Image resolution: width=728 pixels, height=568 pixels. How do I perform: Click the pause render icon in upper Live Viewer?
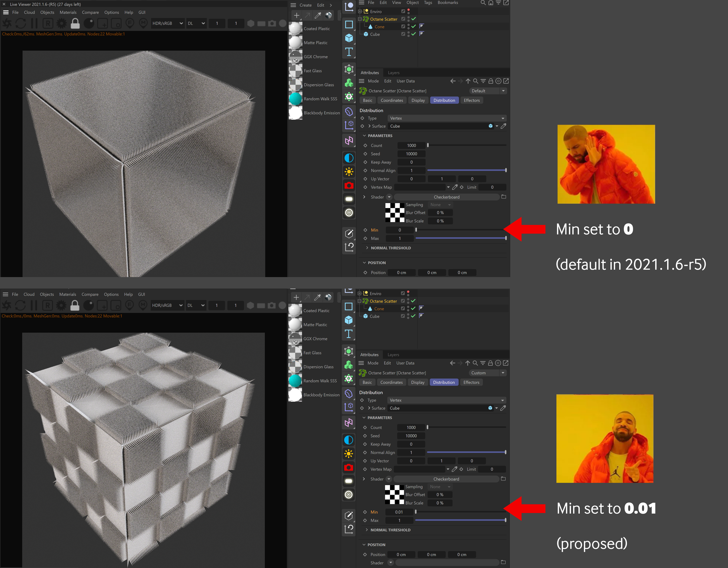(x=34, y=23)
